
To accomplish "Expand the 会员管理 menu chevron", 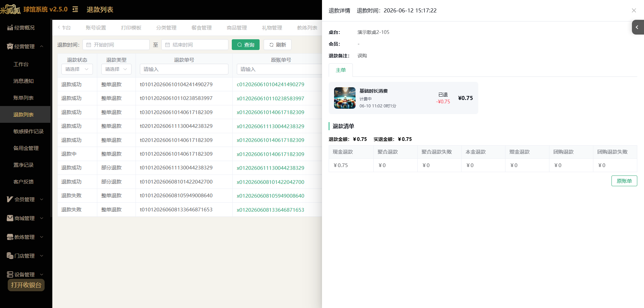I will click(42, 199).
